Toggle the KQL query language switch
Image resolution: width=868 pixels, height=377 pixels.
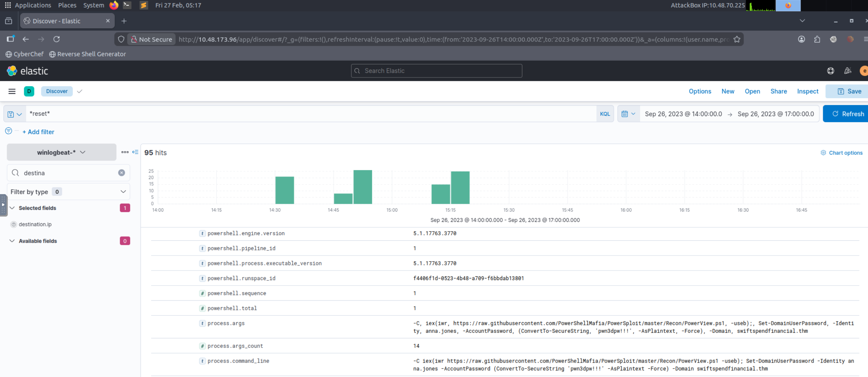pos(605,114)
